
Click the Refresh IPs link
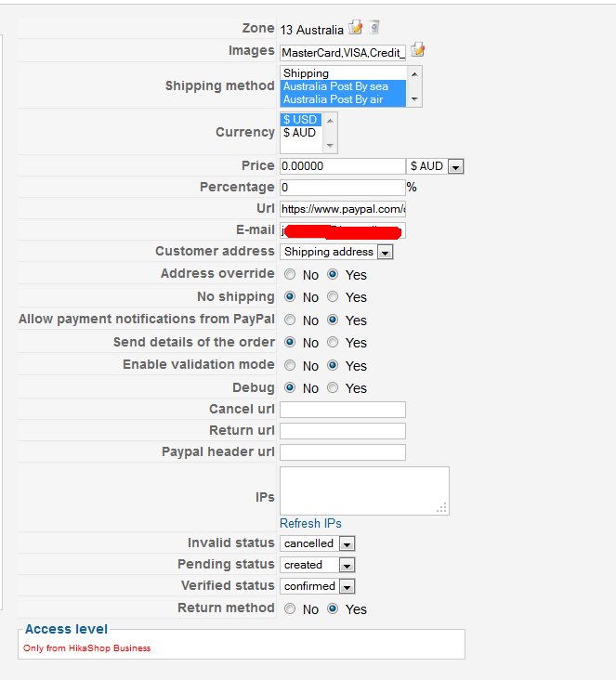tap(310, 524)
